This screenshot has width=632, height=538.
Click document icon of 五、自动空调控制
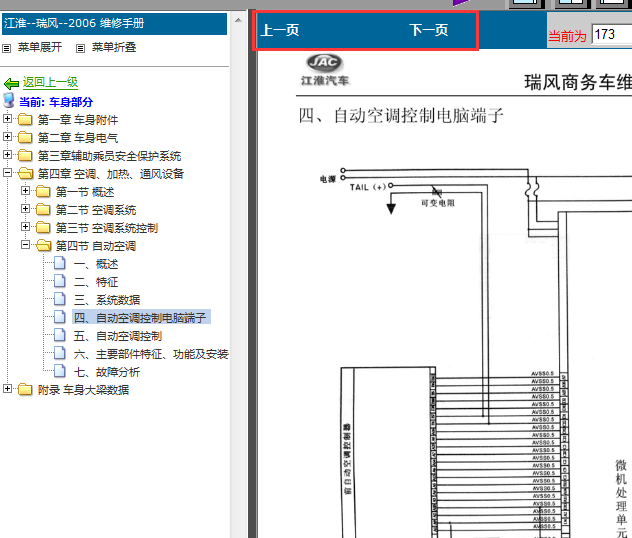coord(60,335)
